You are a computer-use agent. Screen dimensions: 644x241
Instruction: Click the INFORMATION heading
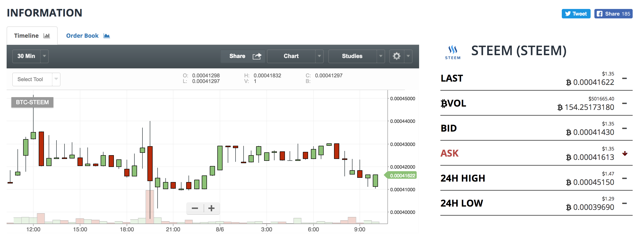[x=44, y=13]
